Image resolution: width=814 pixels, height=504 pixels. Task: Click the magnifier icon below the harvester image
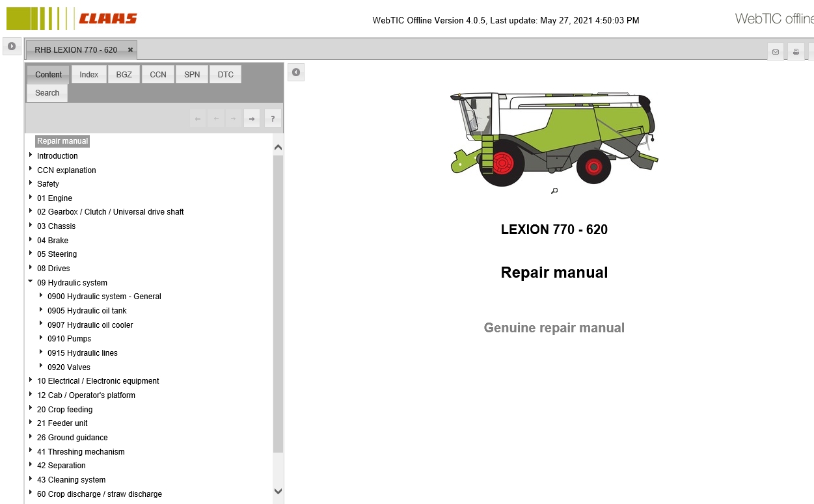(x=554, y=191)
